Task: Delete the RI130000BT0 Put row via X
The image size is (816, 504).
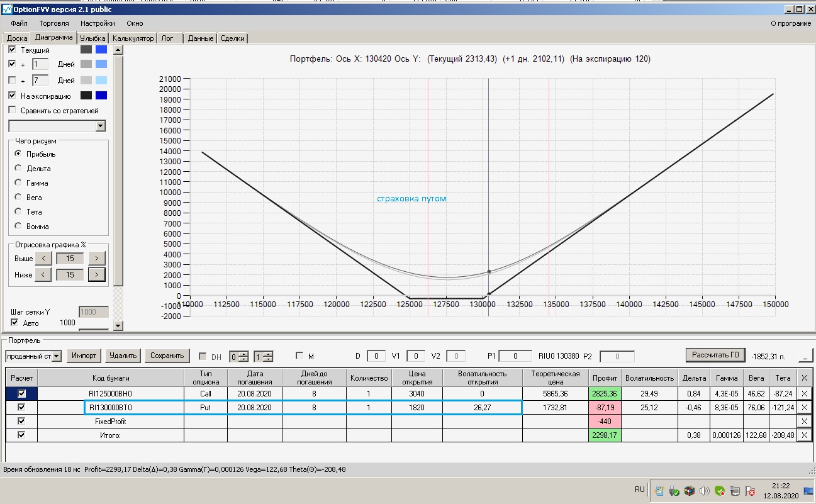Action: (803, 408)
